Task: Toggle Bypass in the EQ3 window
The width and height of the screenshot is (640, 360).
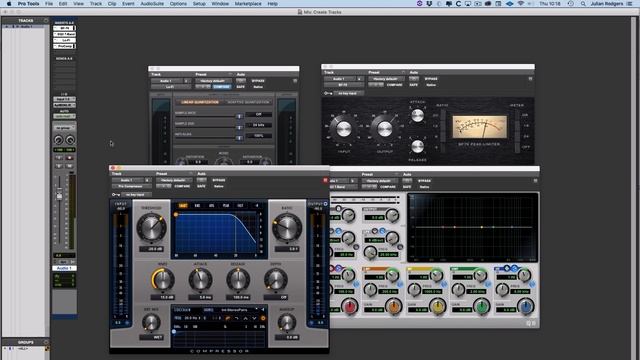Action: pos(424,181)
